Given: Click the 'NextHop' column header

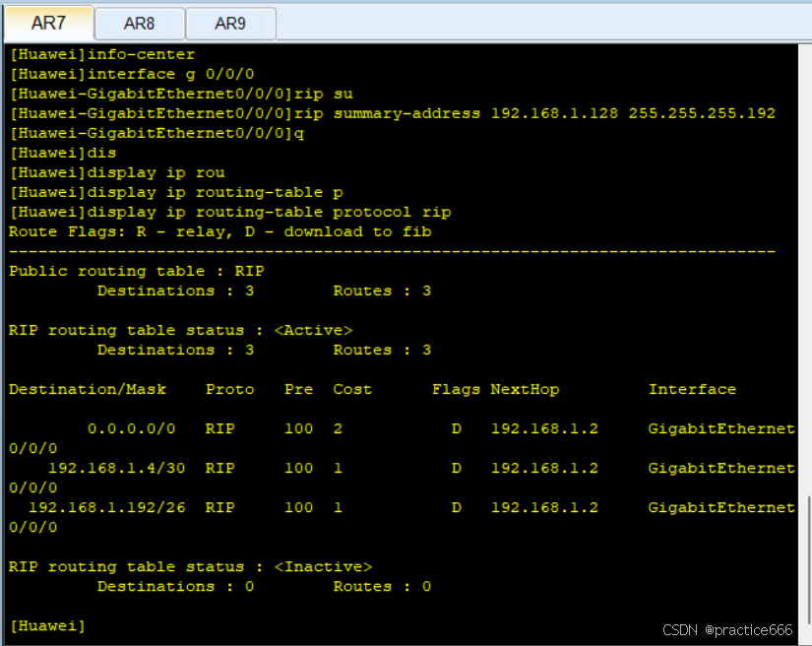Looking at the screenshot, I should coord(526,390).
